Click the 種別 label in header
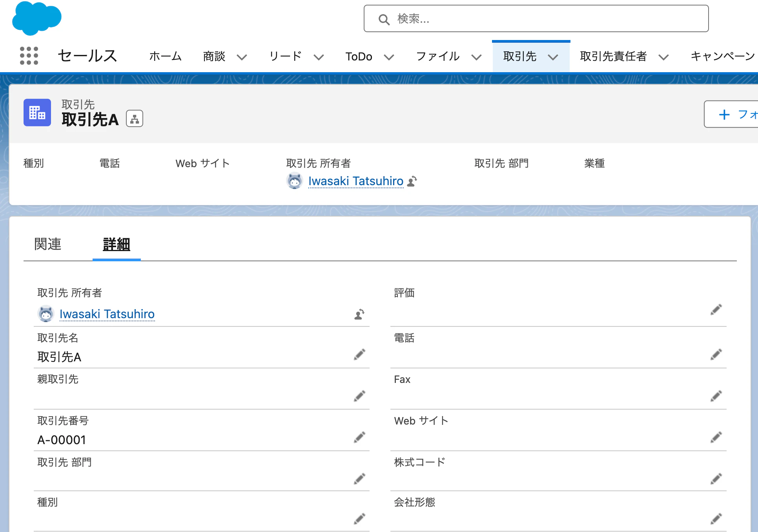 [34, 163]
